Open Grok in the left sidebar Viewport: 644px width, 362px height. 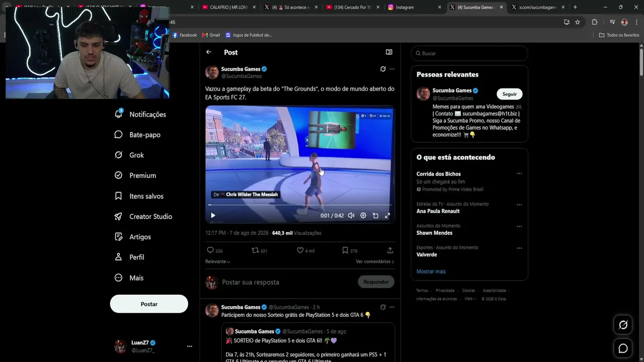[x=129, y=155]
